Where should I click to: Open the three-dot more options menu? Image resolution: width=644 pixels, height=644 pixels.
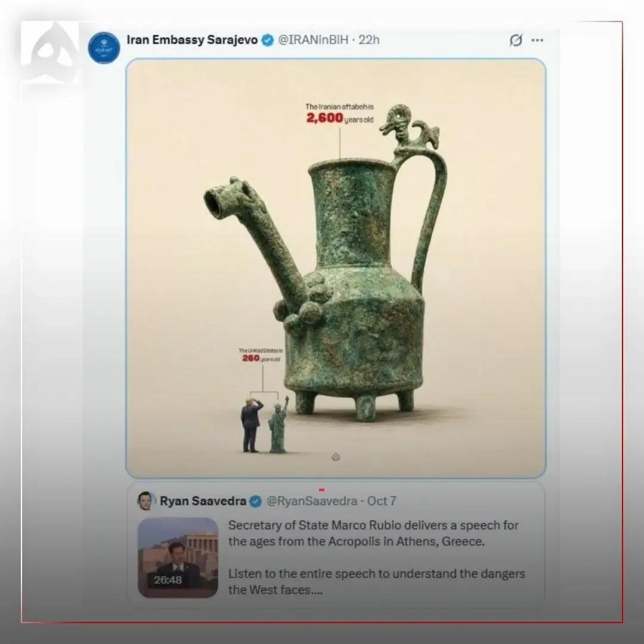(x=537, y=40)
